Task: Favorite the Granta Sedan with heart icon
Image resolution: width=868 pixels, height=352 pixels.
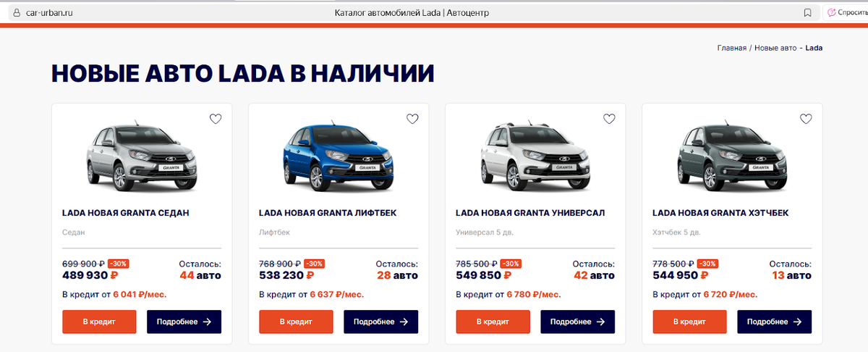Action: [216, 119]
